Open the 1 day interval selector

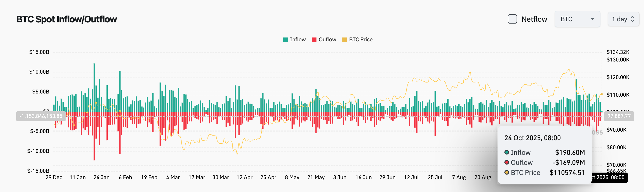pos(623,19)
